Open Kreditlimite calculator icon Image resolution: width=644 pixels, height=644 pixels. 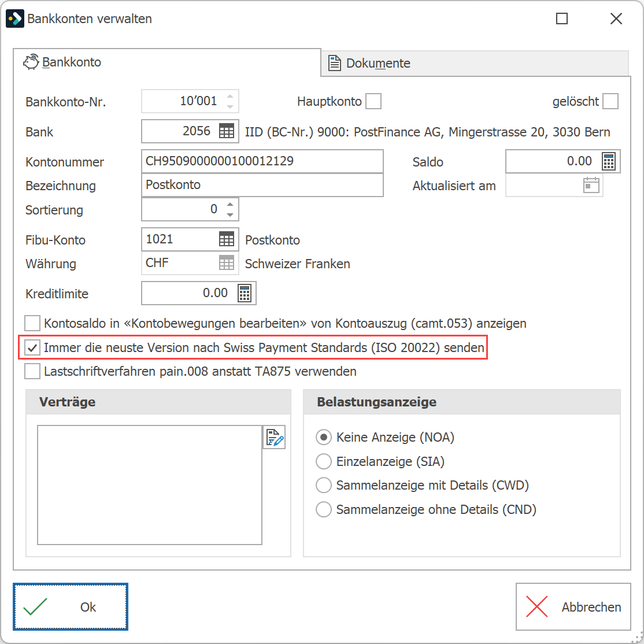click(245, 293)
